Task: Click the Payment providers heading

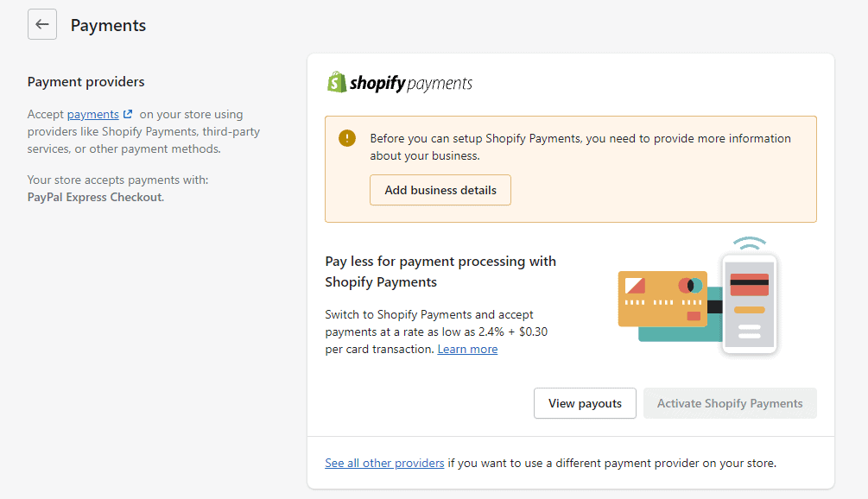Action: point(86,81)
